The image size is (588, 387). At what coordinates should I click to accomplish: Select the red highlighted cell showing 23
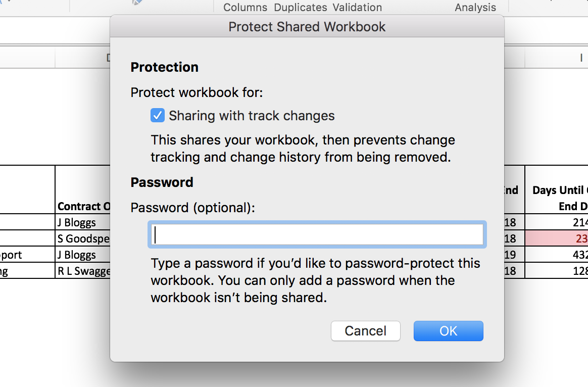557,238
